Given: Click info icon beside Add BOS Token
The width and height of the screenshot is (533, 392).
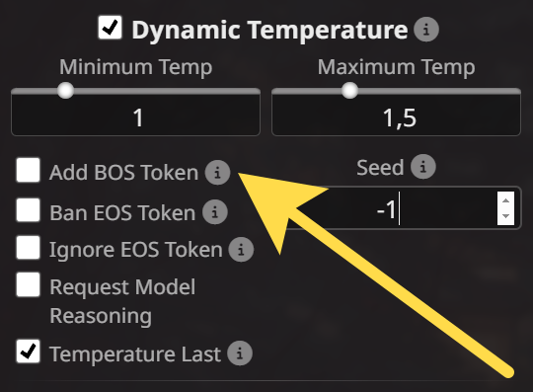Looking at the screenshot, I should tap(217, 173).
